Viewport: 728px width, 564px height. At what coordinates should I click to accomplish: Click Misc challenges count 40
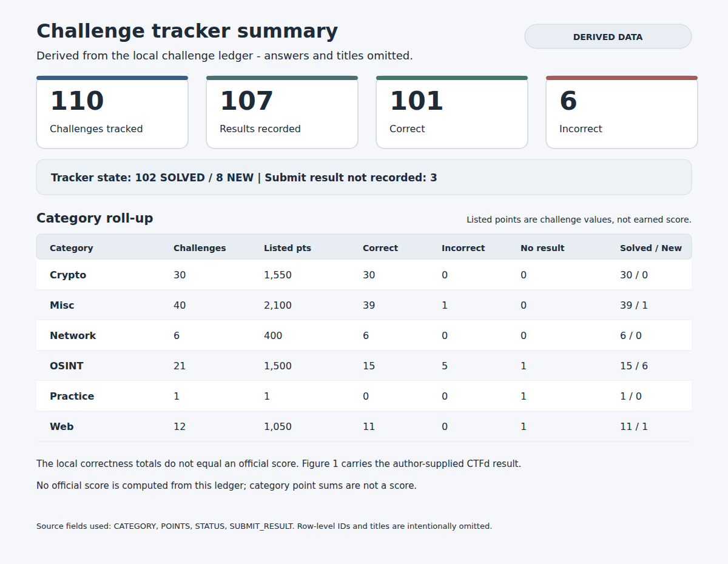click(x=180, y=305)
